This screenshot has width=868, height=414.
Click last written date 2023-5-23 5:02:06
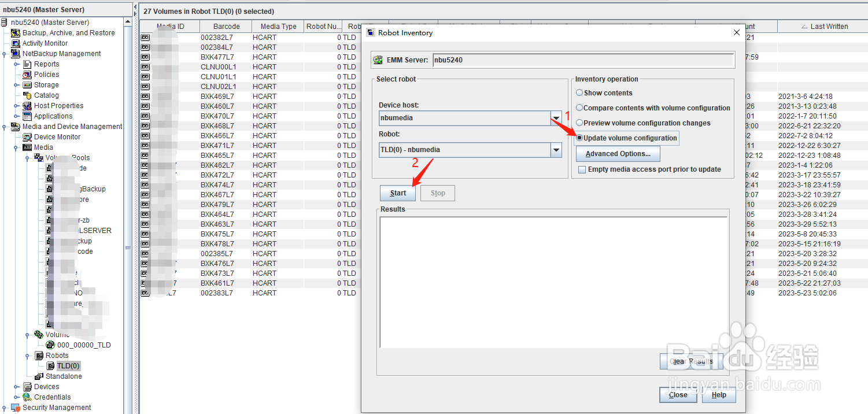click(x=807, y=293)
